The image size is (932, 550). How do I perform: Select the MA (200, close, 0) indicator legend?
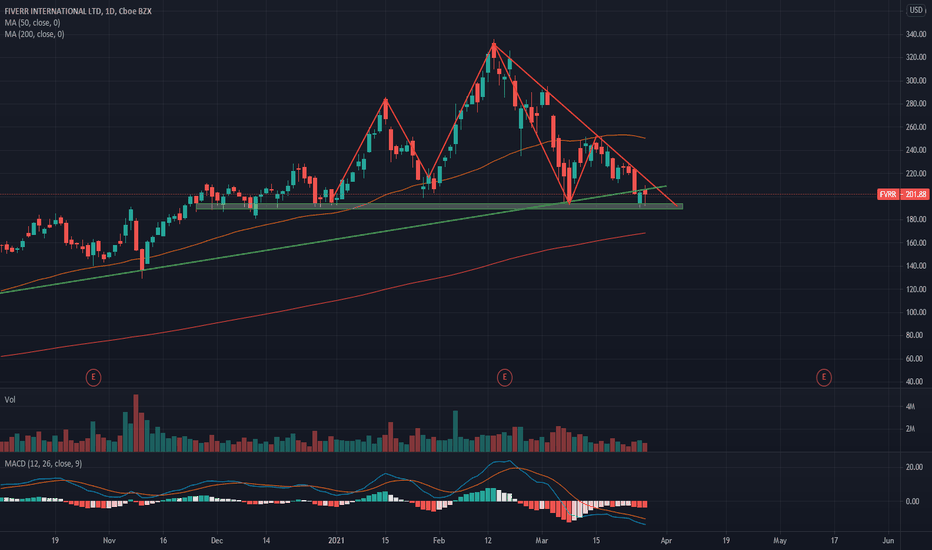34,34
